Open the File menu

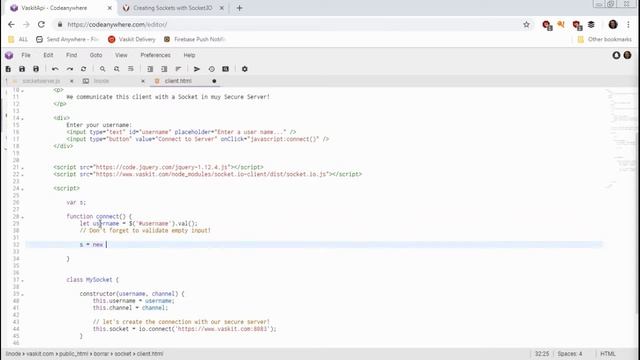click(26, 55)
